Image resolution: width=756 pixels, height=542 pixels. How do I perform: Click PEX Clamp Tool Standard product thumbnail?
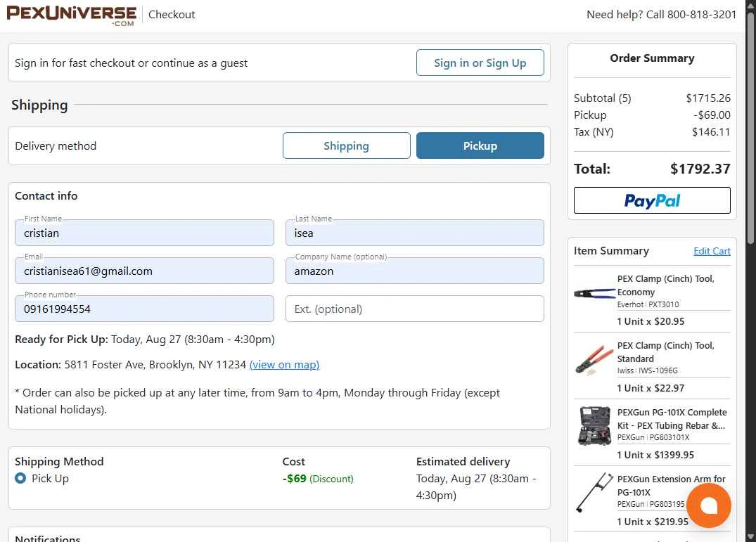pyautogui.click(x=594, y=360)
